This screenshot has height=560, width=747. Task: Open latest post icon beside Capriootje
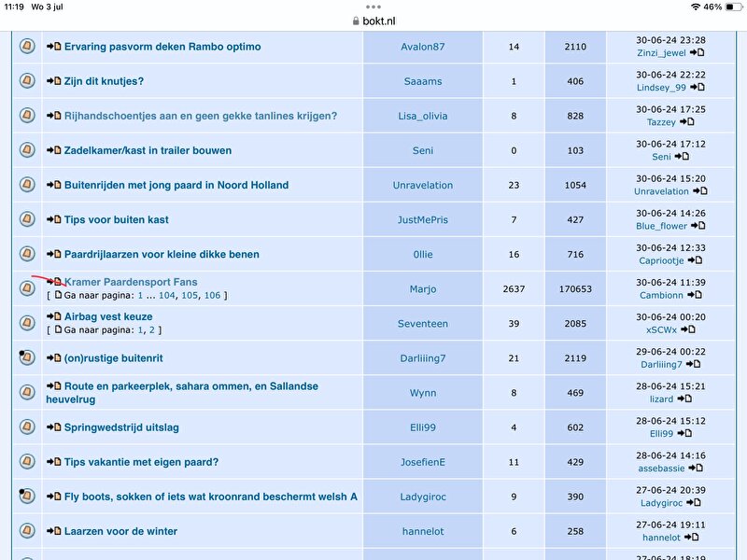[697, 261]
